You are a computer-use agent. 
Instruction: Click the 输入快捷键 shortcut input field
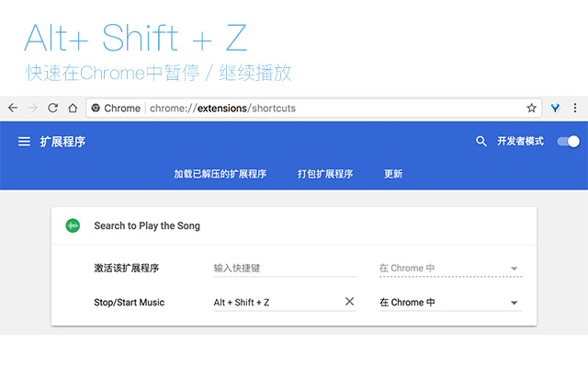point(285,269)
